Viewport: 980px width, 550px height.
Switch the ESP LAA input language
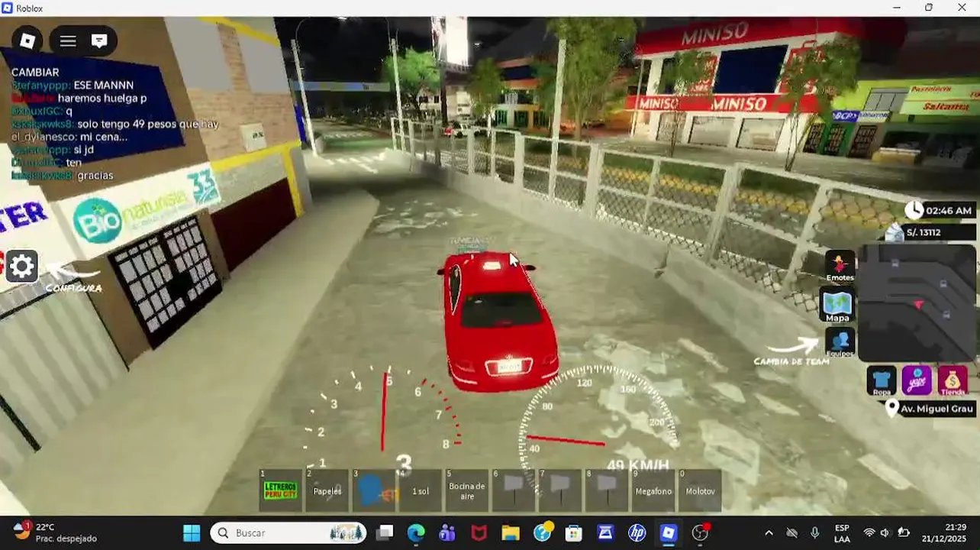[842, 532]
